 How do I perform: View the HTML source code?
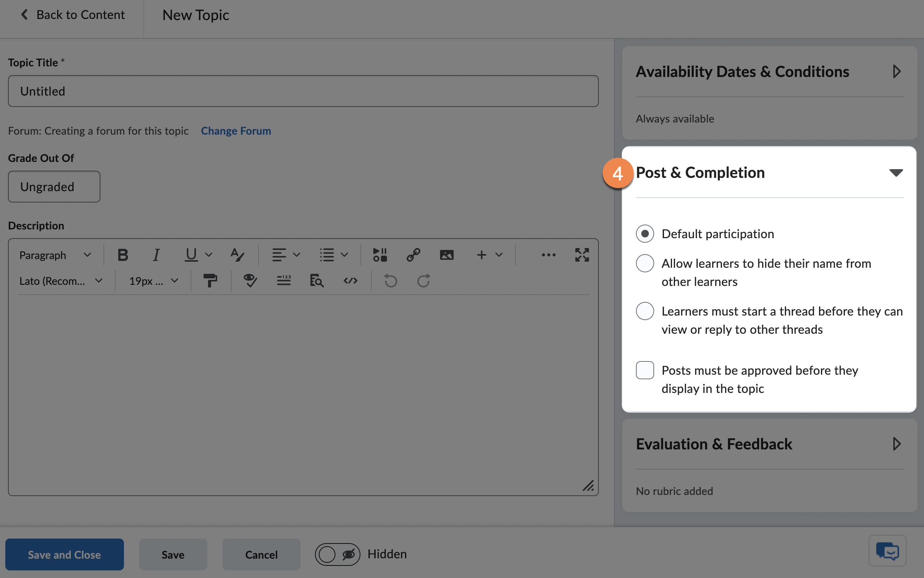click(x=350, y=281)
